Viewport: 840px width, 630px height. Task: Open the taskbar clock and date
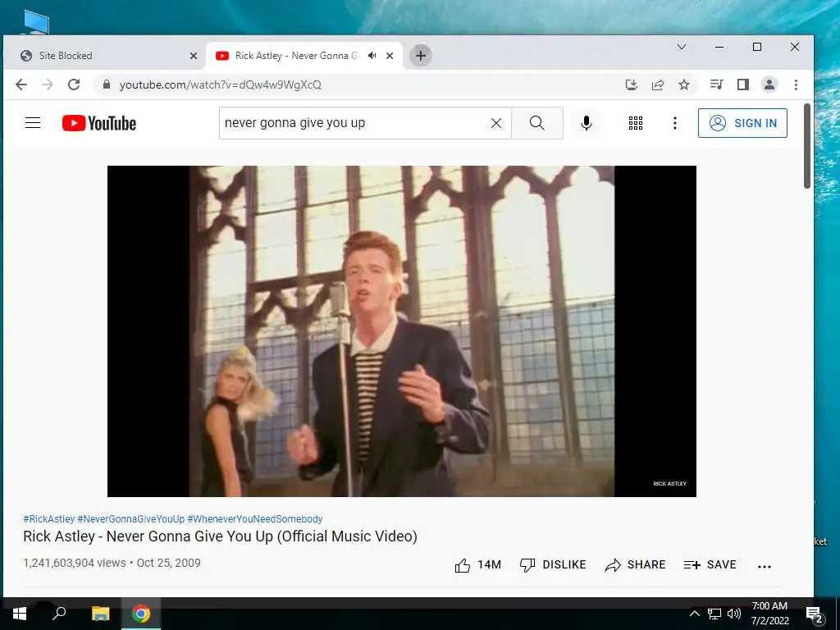pos(769,614)
